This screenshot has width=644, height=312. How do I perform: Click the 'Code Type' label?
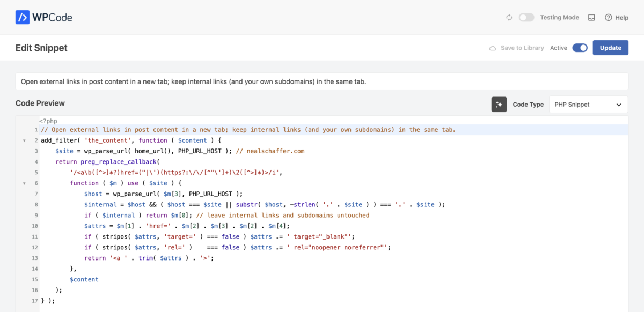point(528,105)
